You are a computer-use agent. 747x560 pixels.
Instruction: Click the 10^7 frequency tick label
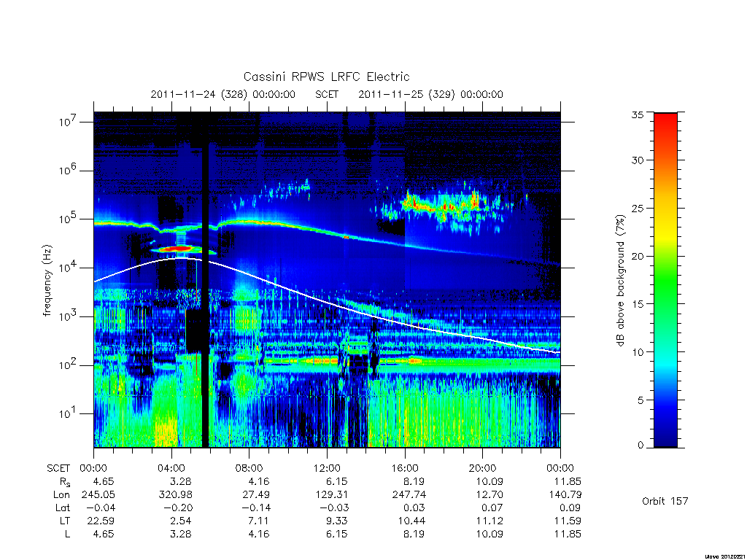68,122
